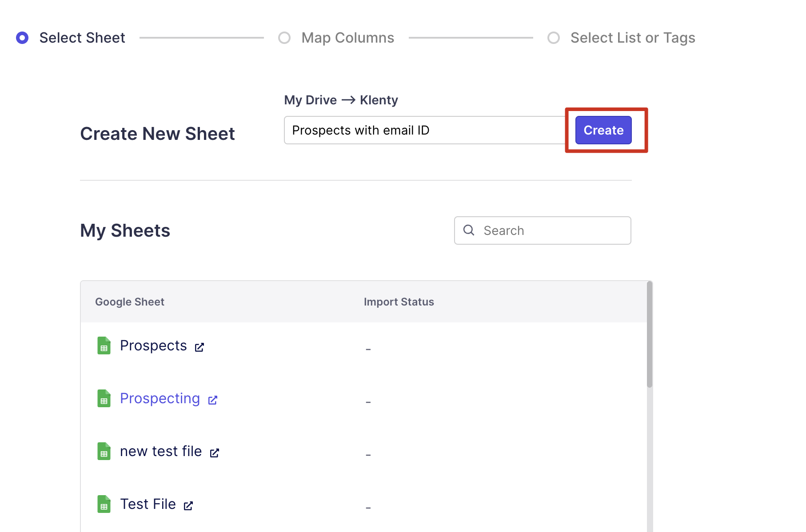Click the magnifier icon in Search box
Image resolution: width=806 pixels, height=532 pixels.
coord(469,230)
